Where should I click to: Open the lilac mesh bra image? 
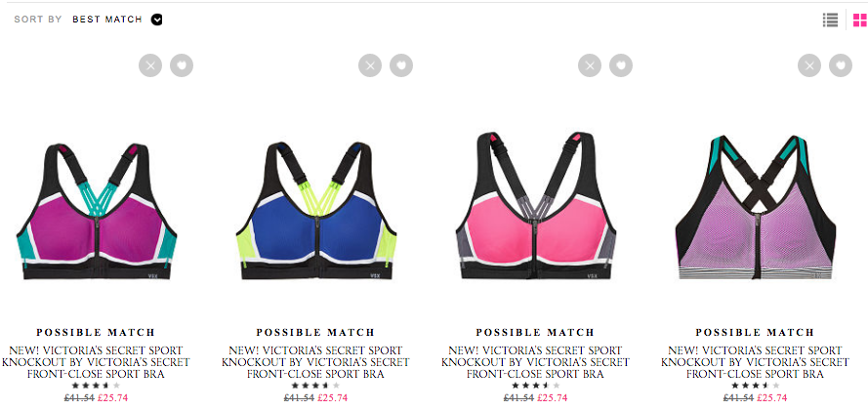click(756, 207)
